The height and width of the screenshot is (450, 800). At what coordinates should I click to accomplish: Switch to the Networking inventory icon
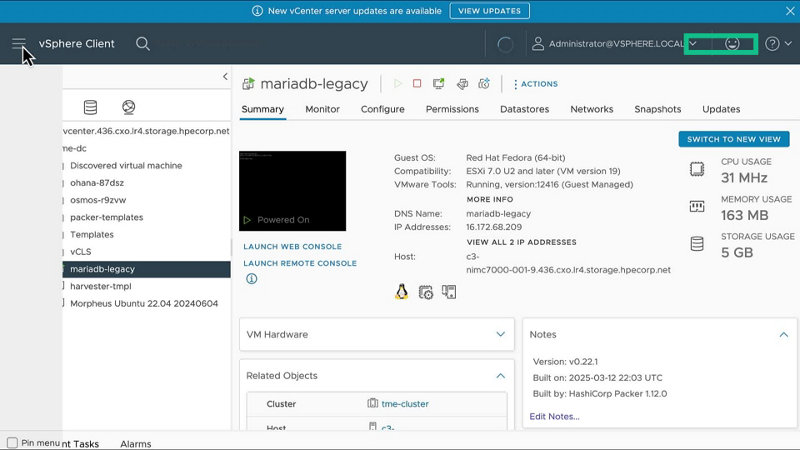click(129, 107)
